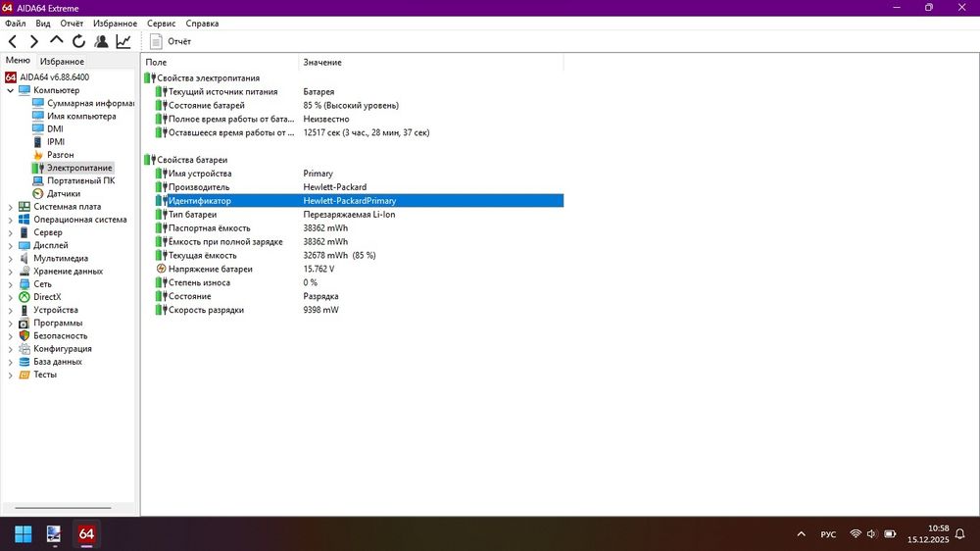Viewport: 980px width, 551px height.
Task: Click the Устройства device icon
Action: (x=24, y=310)
